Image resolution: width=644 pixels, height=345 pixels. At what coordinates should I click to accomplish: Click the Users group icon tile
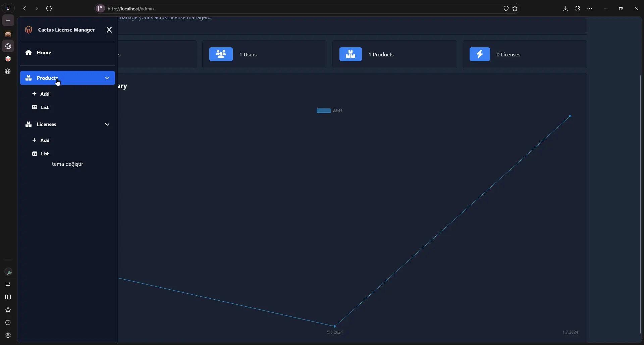pyautogui.click(x=221, y=54)
